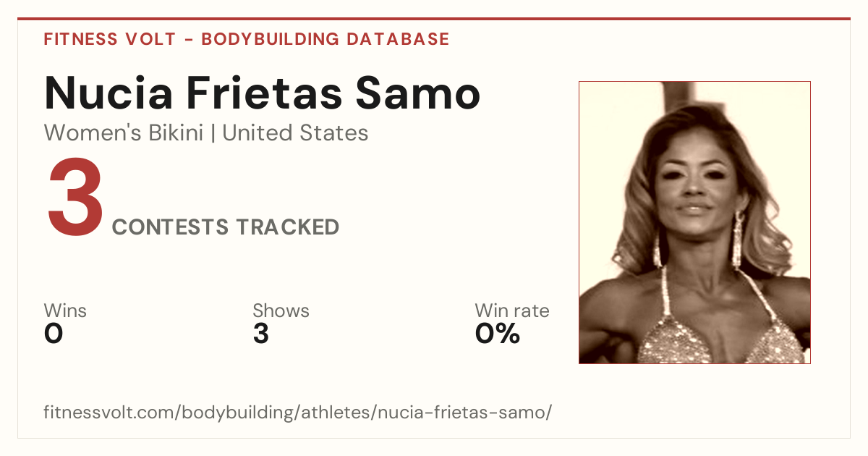Click the red top border line
This screenshot has height=456, width=868.
click(x=434, y=19)
